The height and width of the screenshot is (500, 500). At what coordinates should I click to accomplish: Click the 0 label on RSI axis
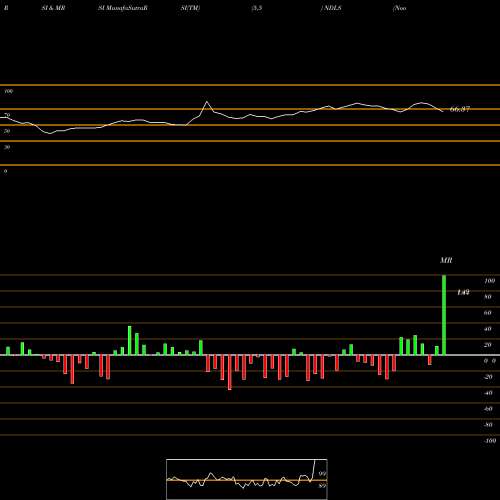click(x=6, y=171)
